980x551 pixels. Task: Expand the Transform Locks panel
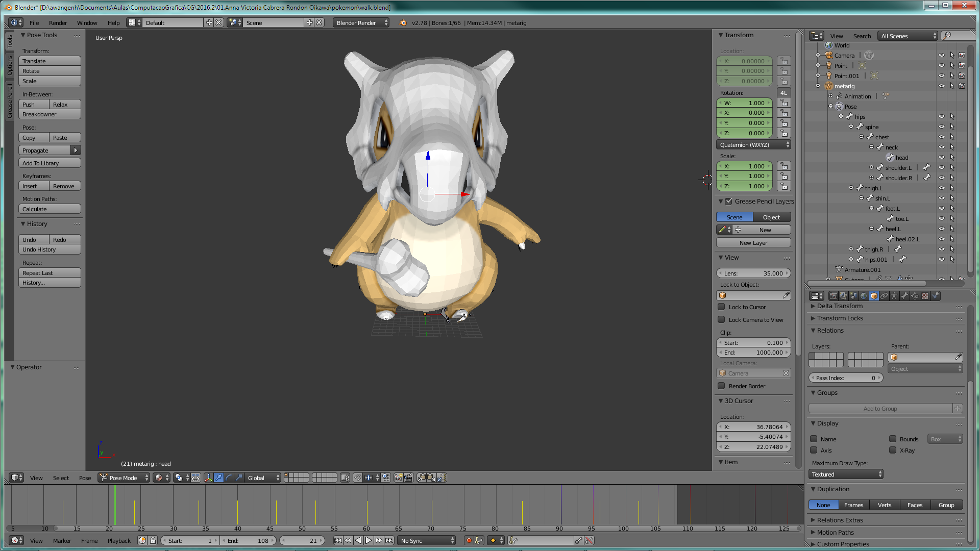coord(840,318)
